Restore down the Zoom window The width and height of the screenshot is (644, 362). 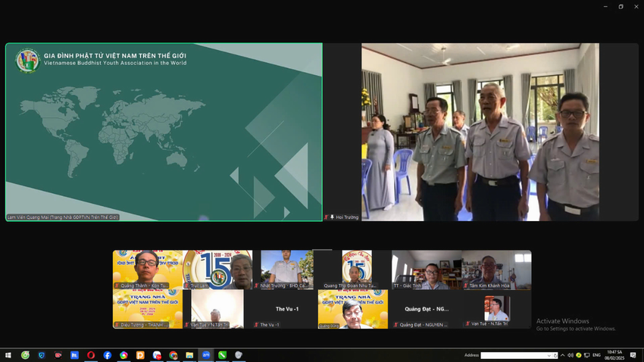click(x=621, y=7)
